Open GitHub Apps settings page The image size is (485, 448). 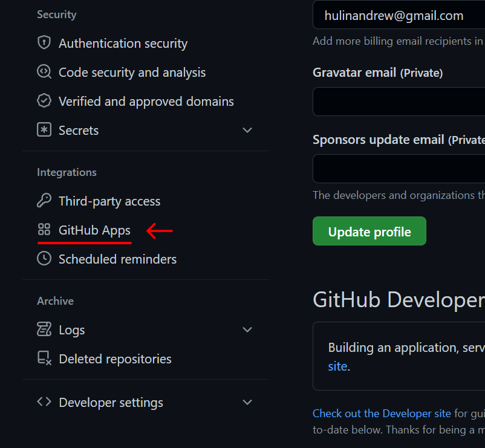[94, 230]
